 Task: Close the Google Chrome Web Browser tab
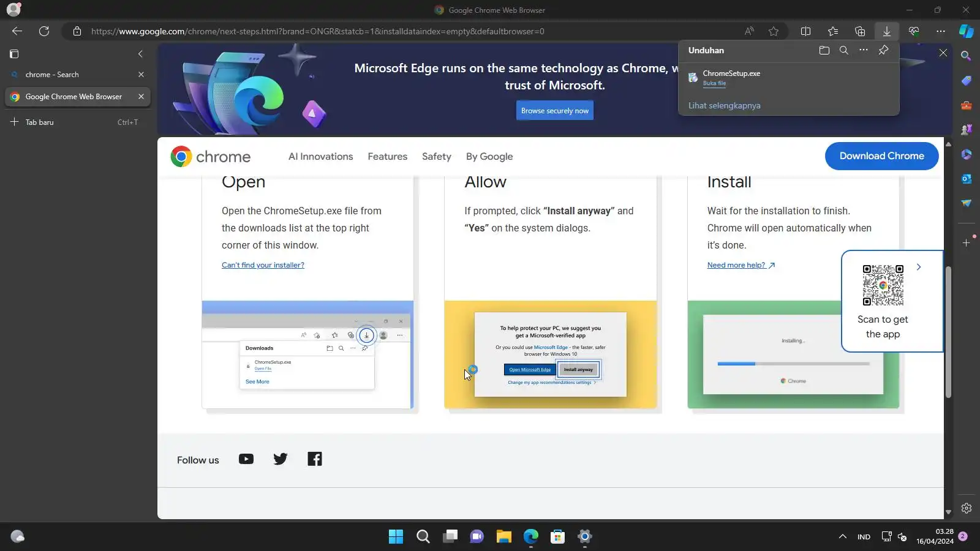[x=141, y=97]
